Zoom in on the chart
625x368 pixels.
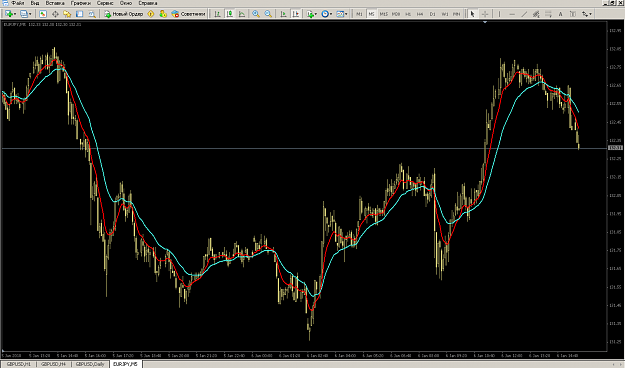(x=256, y=14)
